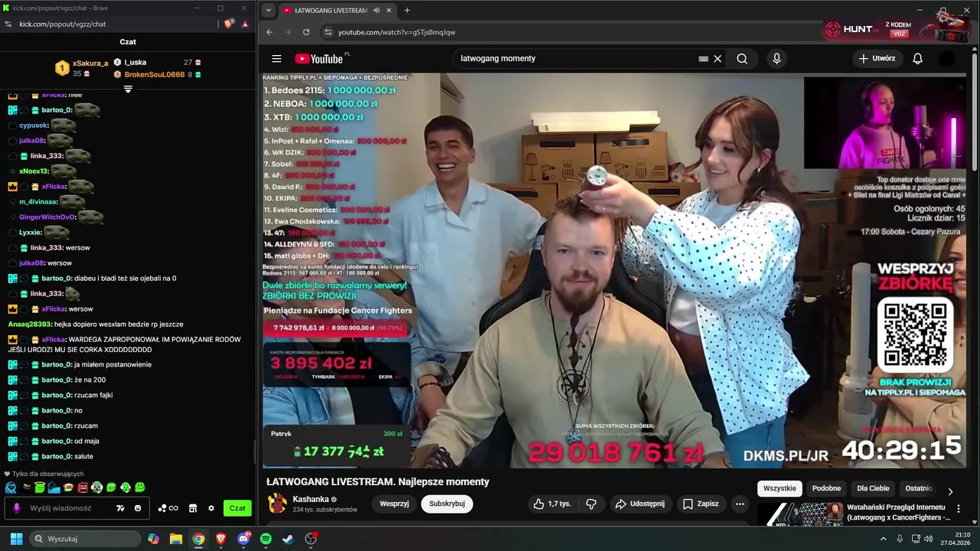The height and width of the screenshot is (551, 980).
Task: Send message with green Czat button
Action: coord(237,508)
